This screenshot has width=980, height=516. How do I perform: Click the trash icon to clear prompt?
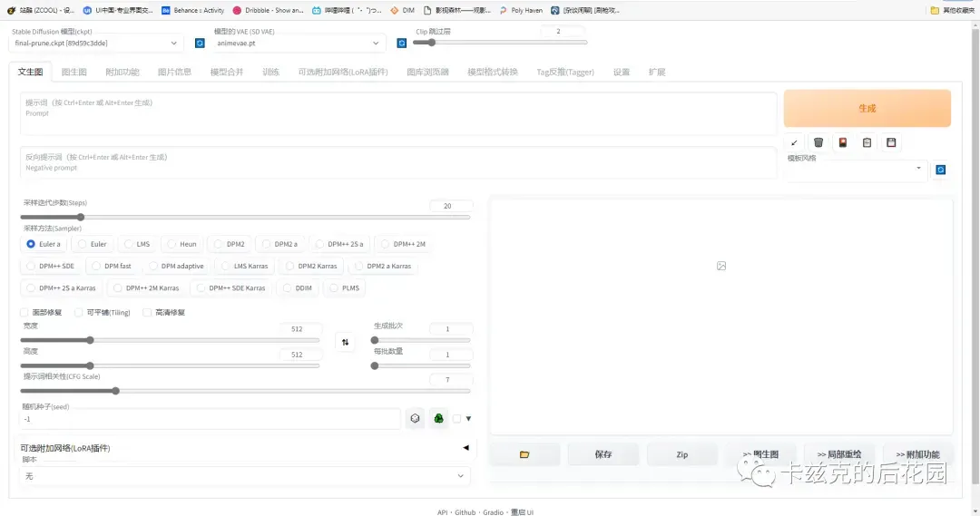pos(818,142)
